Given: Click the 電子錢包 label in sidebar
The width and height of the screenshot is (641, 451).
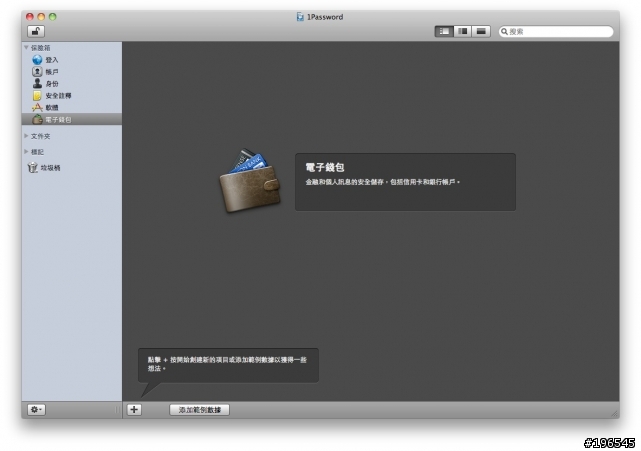Looking at the screenshot, I should [58, 120].
